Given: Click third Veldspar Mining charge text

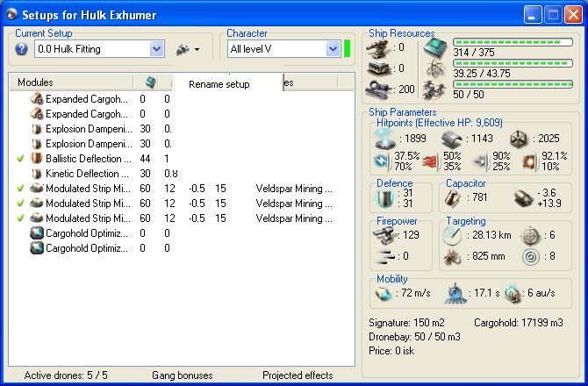Looking at the screenshot, I should [294, 218].
